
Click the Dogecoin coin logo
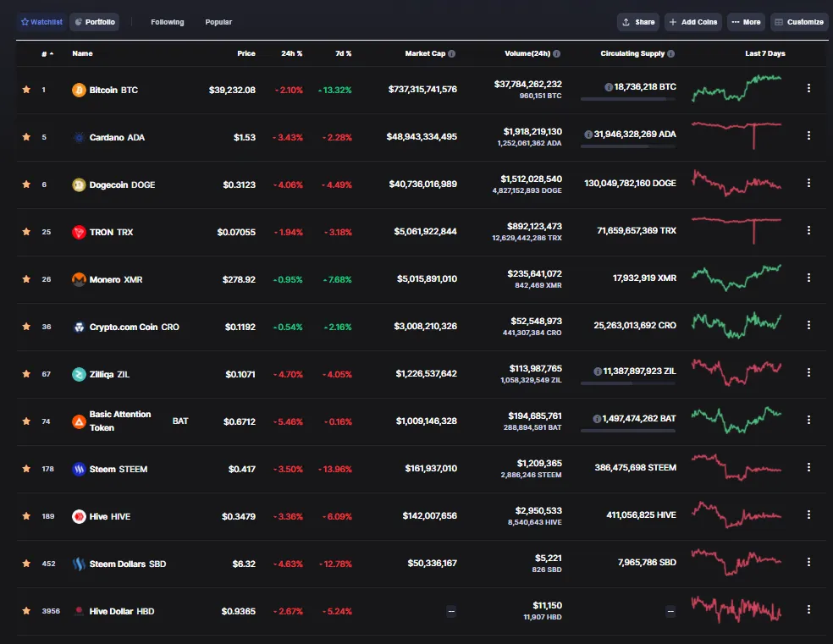pos(79,184)
